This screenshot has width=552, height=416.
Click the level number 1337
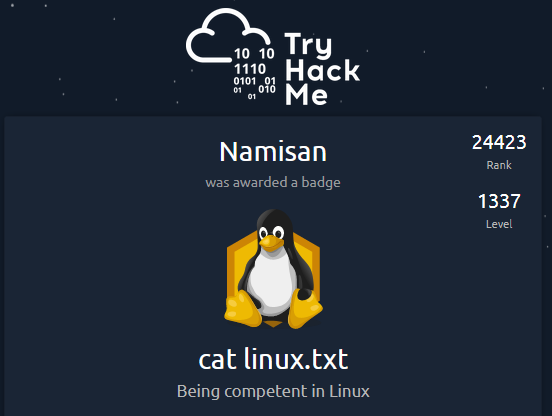point(499,201)
